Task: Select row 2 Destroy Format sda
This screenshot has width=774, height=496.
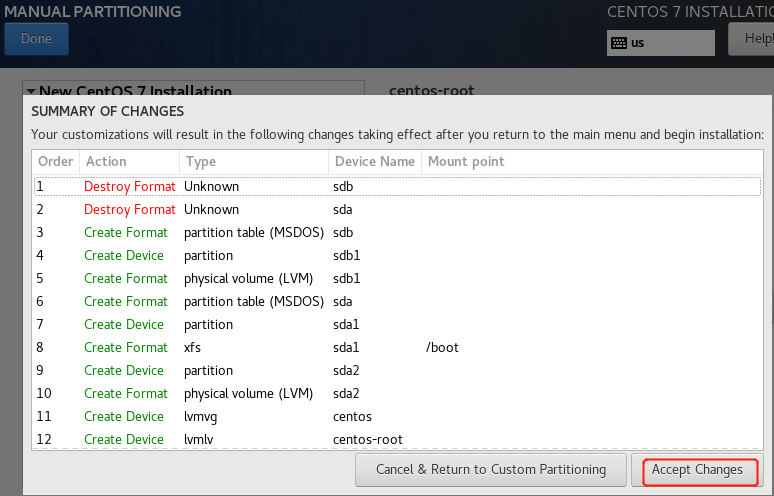Action: (397, 210)
